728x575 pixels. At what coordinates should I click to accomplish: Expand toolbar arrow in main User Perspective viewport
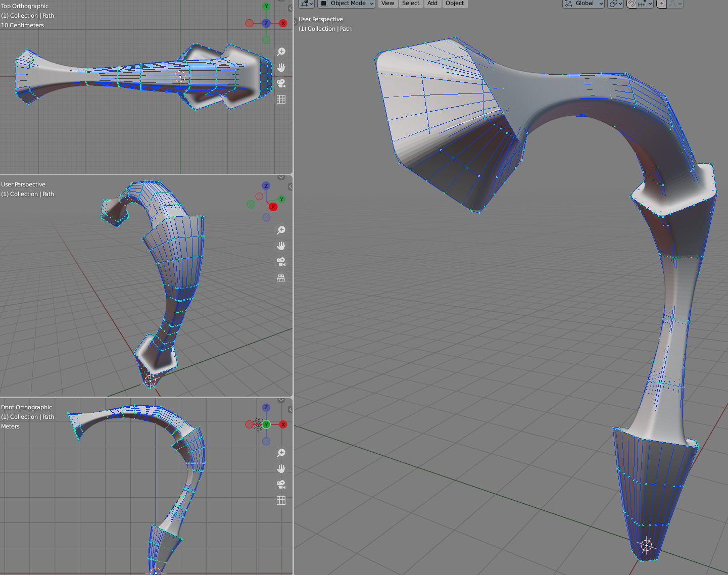point(296,22)
